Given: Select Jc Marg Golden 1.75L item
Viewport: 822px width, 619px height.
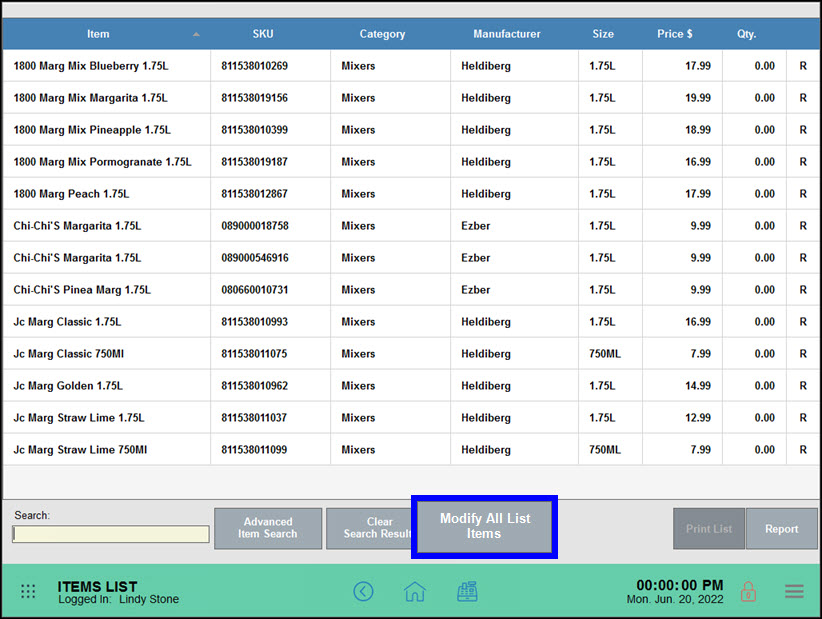Looking at the screenshot, I should click(x=68, y=386).
